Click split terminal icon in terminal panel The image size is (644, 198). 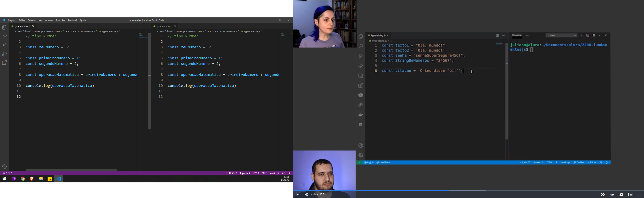tap(588, 35)
